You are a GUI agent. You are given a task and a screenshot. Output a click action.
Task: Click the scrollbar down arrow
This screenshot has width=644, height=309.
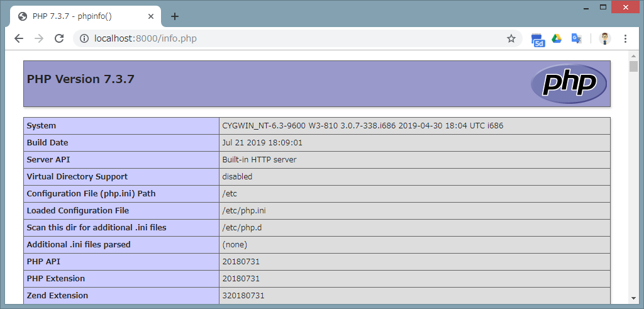click(x=634, y=298)
